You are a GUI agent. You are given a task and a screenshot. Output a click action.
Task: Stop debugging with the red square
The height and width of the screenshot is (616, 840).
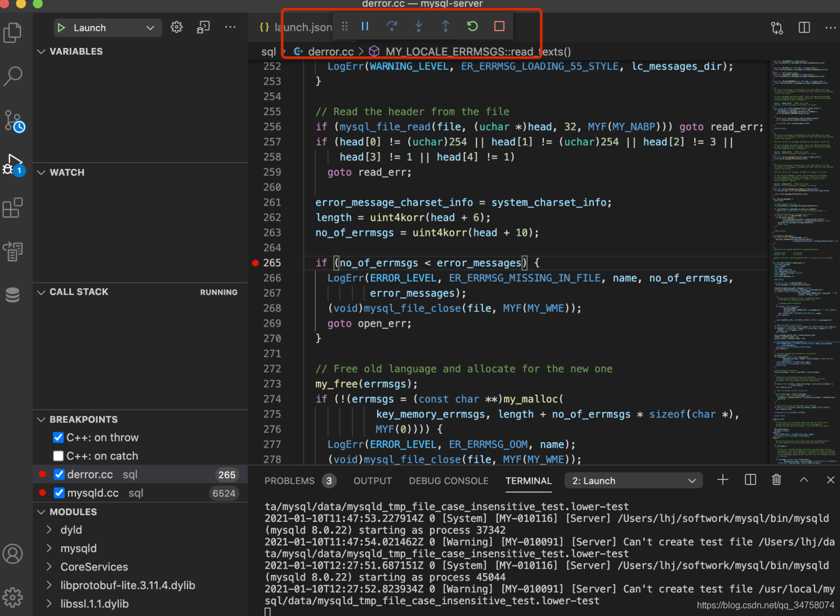coord(499,26)
